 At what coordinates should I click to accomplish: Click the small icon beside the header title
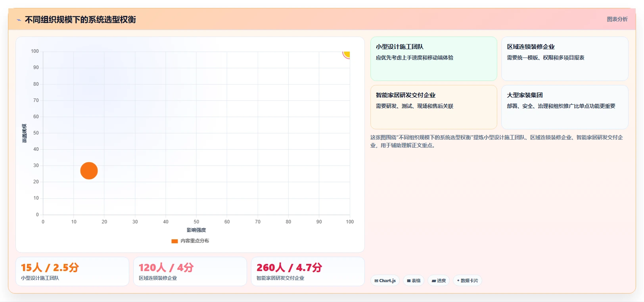point(19,20)
